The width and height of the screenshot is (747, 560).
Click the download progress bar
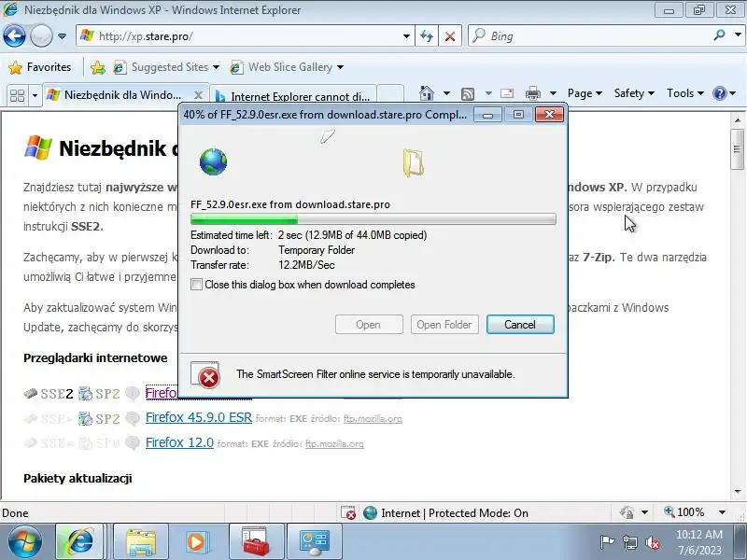point(373,219)
